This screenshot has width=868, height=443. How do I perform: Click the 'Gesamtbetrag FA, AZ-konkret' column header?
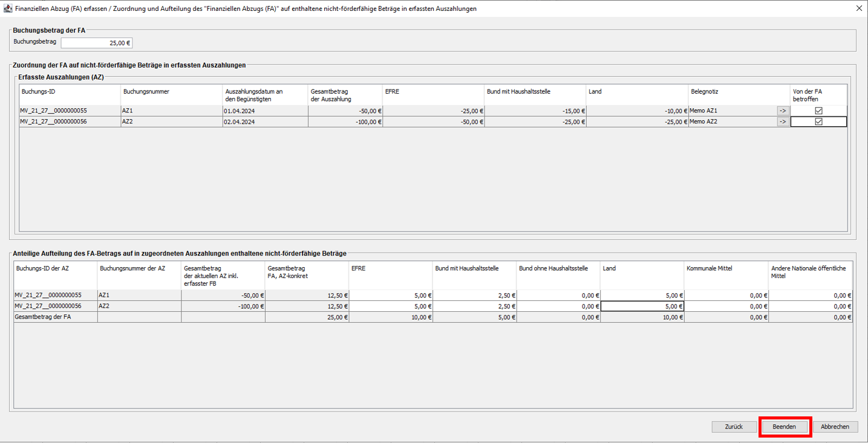tap(307, 272)
